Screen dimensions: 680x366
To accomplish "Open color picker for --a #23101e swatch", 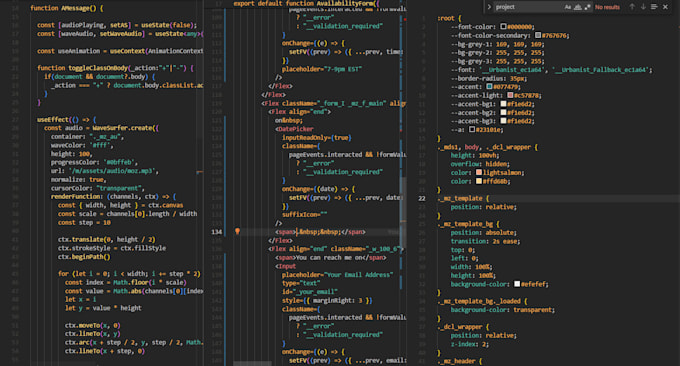I will pyautogui.click(x=472, y=130).
